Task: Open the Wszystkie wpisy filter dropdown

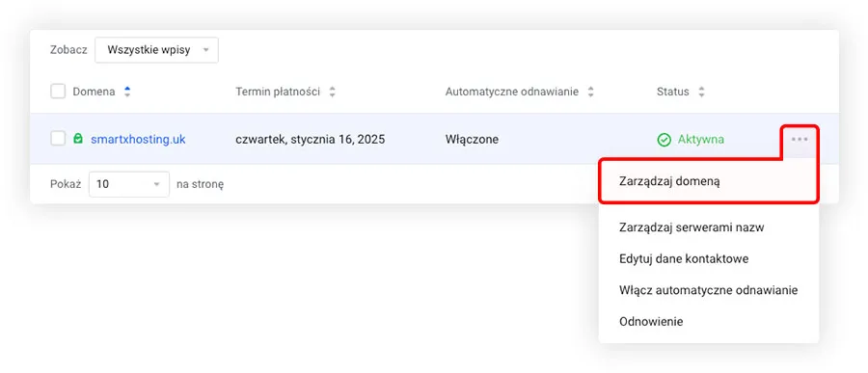Action: (x=156, y=50)
